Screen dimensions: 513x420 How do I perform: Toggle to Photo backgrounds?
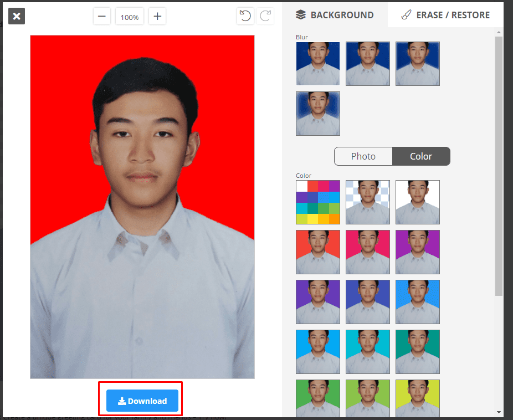point(363,156)
